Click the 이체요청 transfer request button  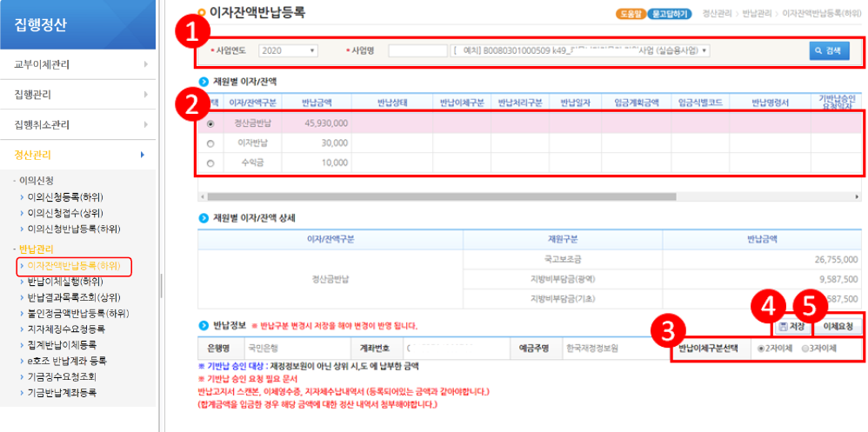coord(838,326)
